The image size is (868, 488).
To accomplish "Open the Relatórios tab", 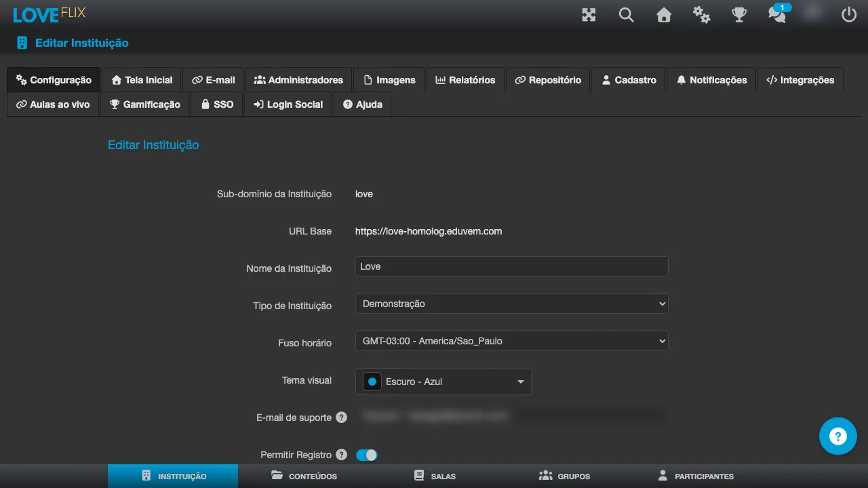I will pos(465,80).
